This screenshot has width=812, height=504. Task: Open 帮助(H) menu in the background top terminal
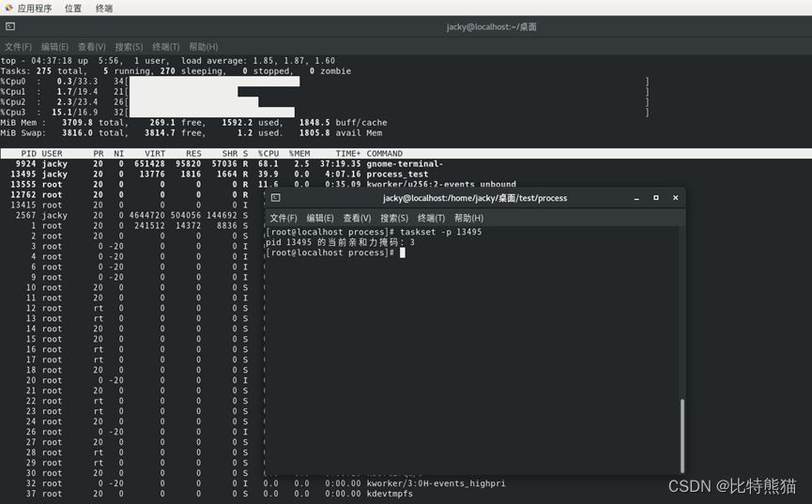203,46
